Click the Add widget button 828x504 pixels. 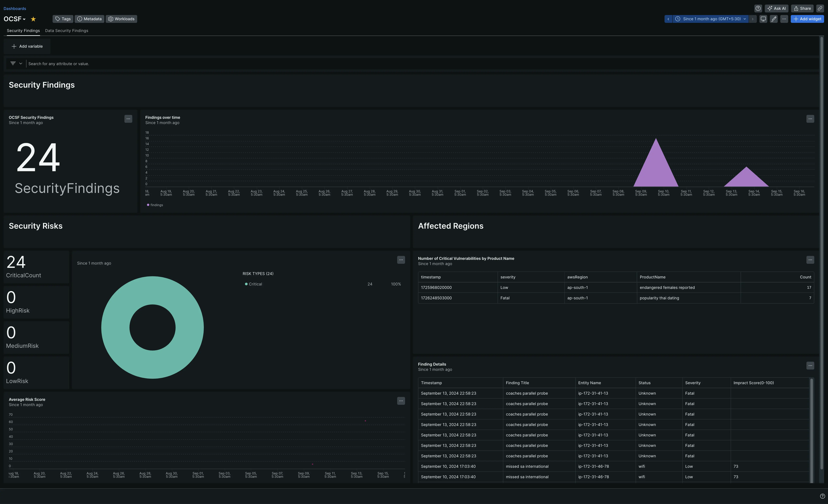(x=807, y=19)
